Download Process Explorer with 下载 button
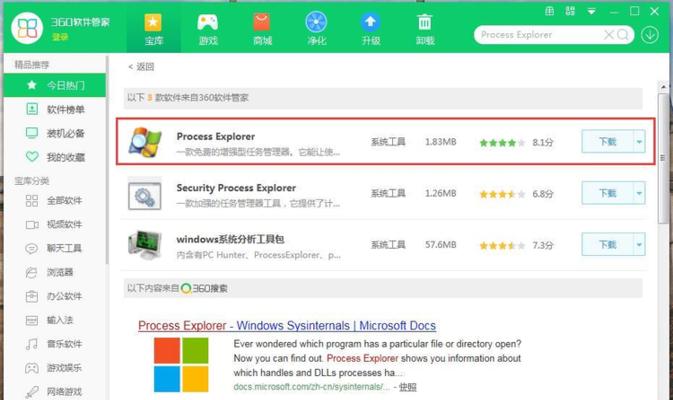The width and height of the screenshot is (673, 400). pos(607,141)
